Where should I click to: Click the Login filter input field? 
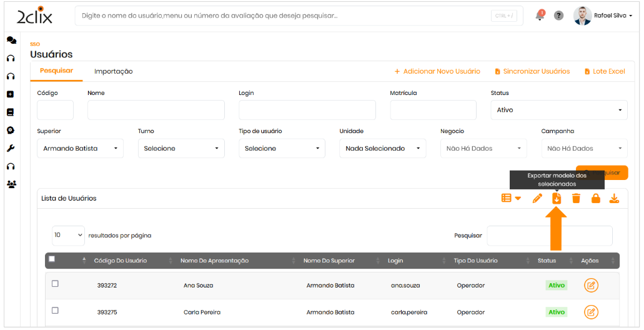(307, 110)
